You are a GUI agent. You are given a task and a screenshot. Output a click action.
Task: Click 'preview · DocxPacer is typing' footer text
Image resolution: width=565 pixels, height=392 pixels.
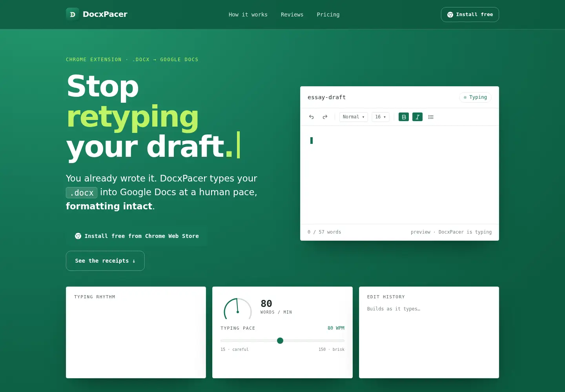coord(451,232)
